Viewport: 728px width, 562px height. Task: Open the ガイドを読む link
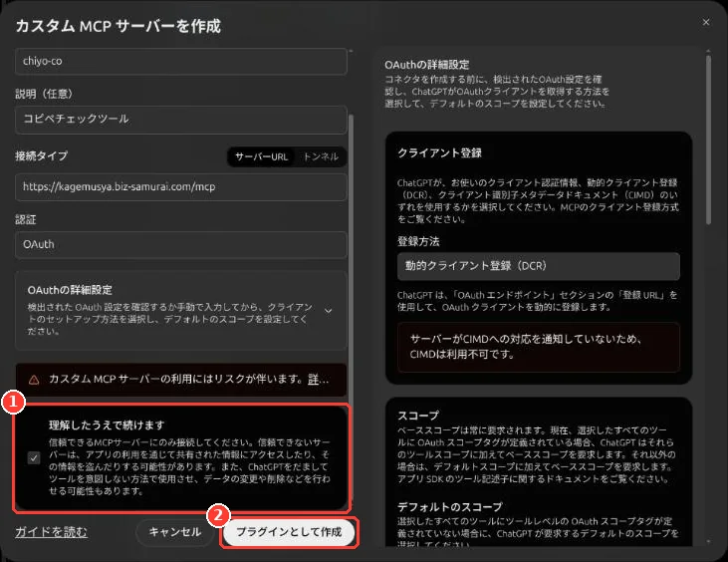tap(51, 532)
